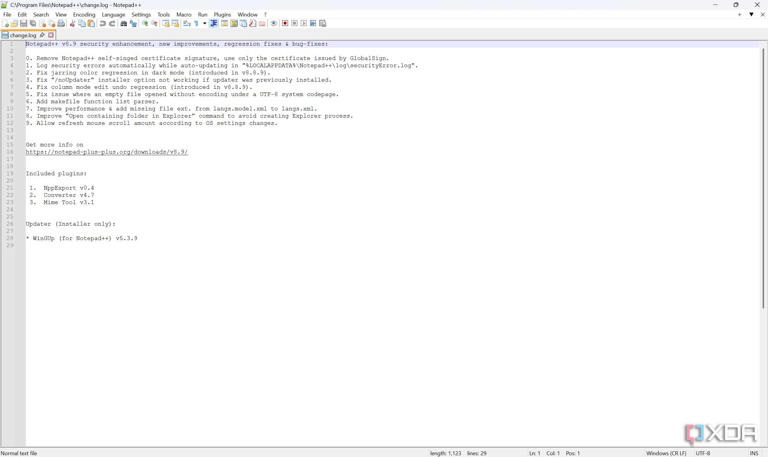Viewport: 768px width, 457px height.
Task: Click the Undo toolbar icon
Action: point(102,23)
